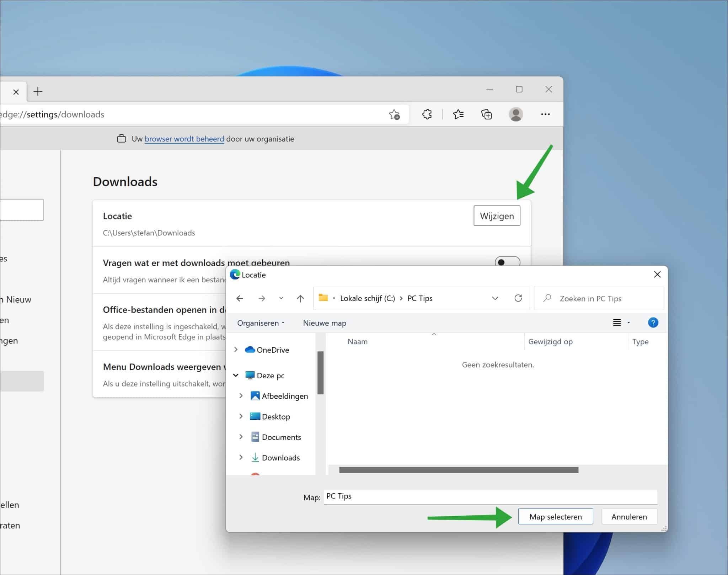Screen dimensions: 728x575
Task: Expand the Afbeeldingen tree item
Action: click(x=241, y=396)
